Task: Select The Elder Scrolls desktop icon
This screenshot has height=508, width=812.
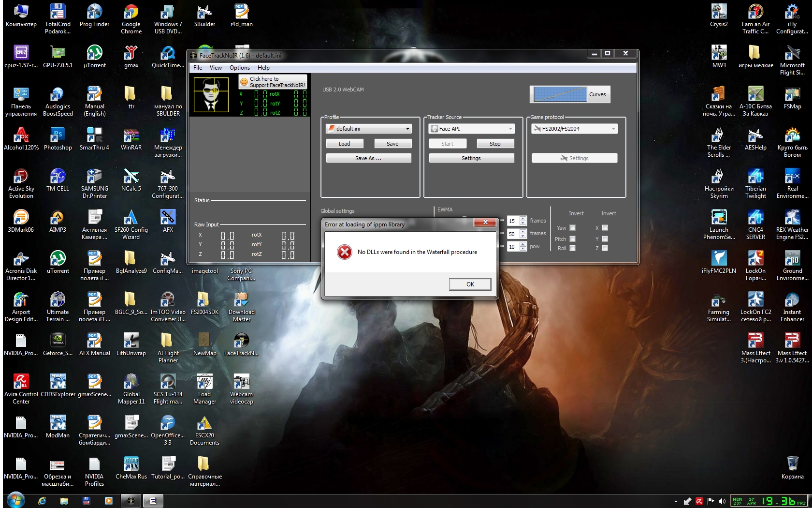Action: (719, 143)
